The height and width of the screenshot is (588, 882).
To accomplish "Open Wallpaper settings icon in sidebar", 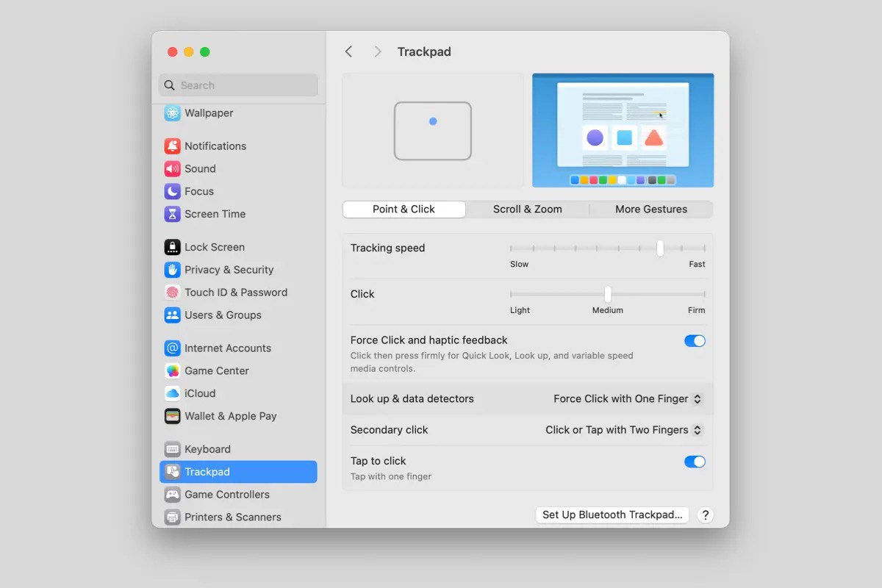I will pyautogui.click(x=172, y=113).
